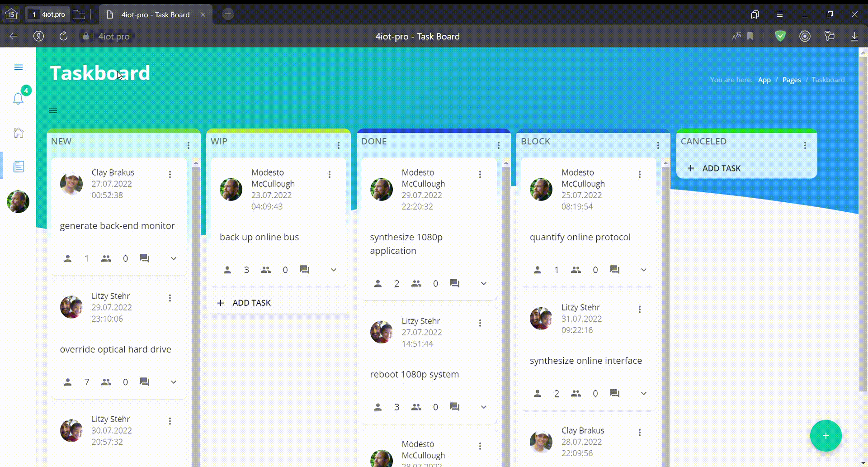Viewport: 868px width, 467px height.
Task: Open options menu on 'generate back-end monitor' card
Action: [x=170, y=174]
